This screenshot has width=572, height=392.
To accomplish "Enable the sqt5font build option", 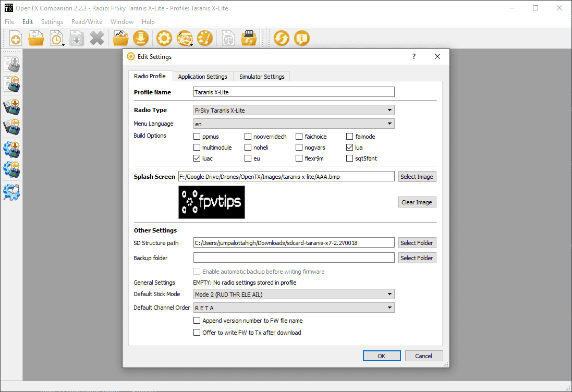I will click(x=349, y=158).
